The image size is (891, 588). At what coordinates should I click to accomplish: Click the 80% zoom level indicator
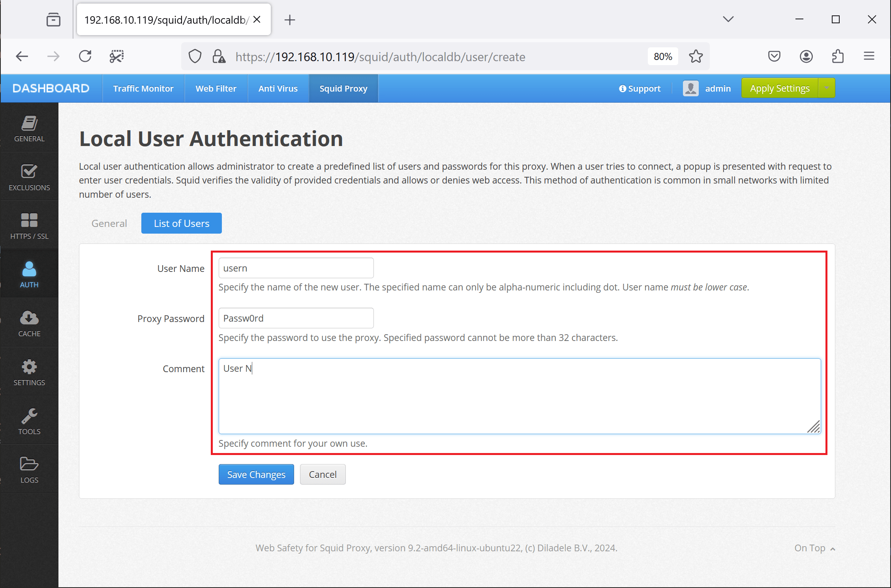click(662, 56)
